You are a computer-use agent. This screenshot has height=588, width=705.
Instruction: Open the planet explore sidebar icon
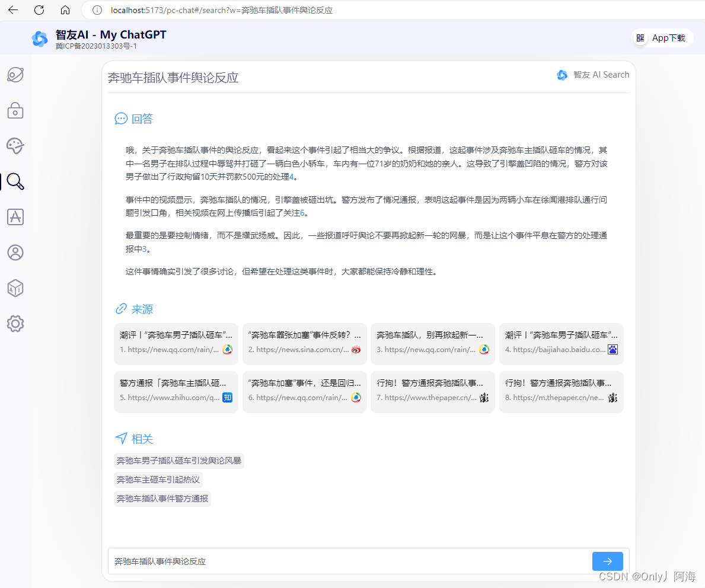pos(15,75)
